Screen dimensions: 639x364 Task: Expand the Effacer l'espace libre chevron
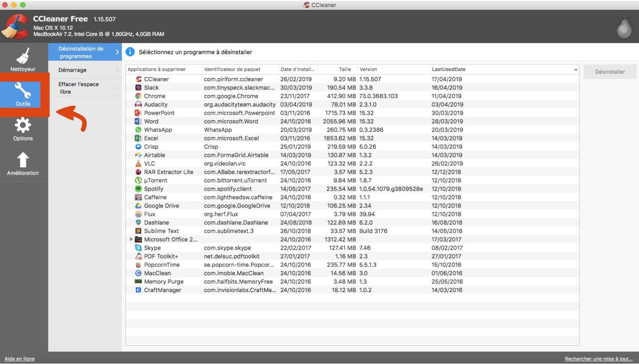[117, 88]
